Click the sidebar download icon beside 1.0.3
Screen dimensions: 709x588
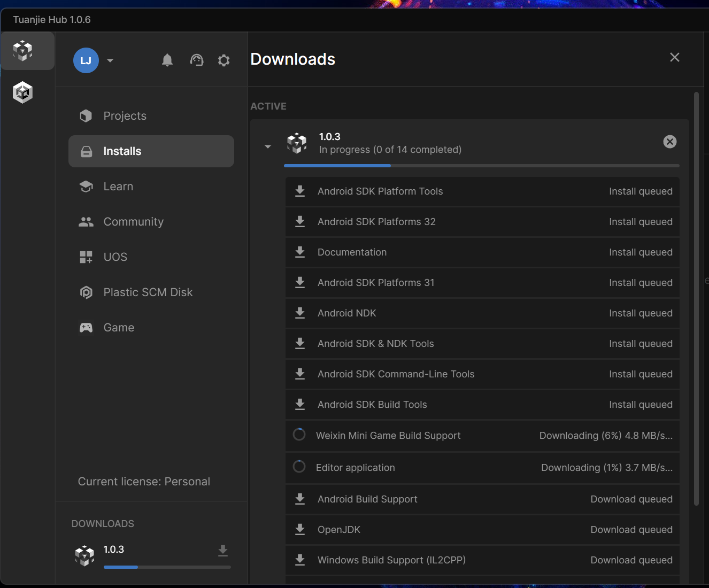tap(223, 551)
